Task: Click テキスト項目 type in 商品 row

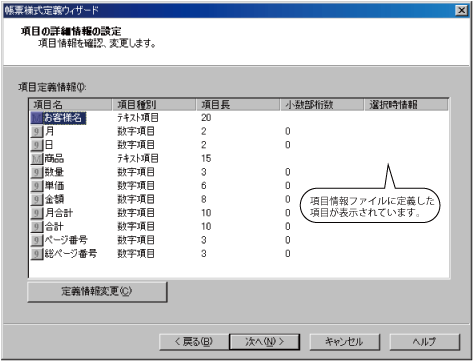Action: click(138, 159)
